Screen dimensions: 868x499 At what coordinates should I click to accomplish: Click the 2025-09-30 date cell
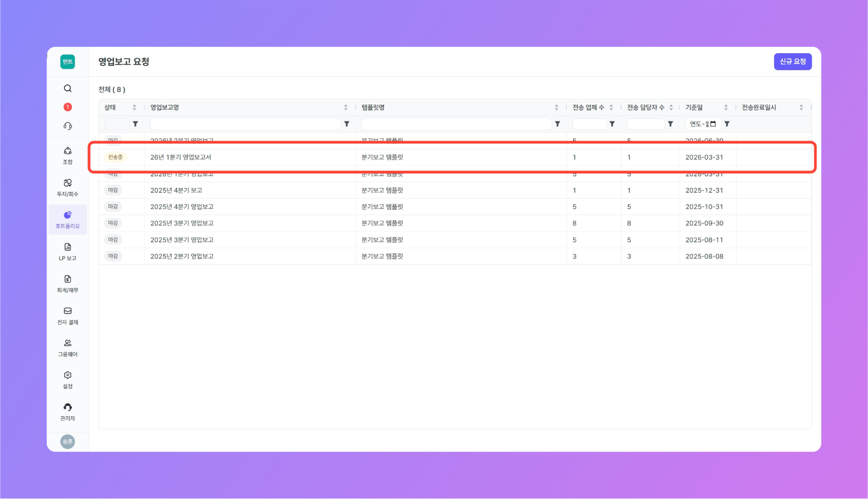tap(704, 223)
